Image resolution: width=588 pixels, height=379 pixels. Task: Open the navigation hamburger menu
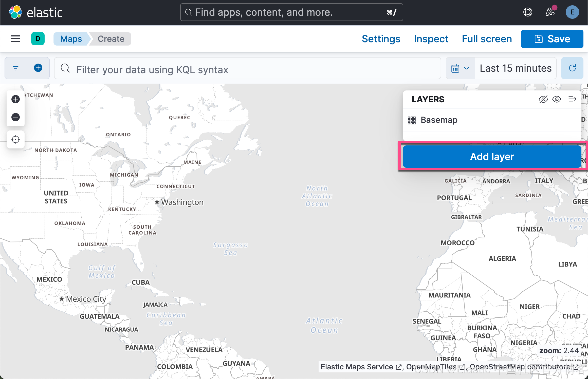[x=15, y=39]
